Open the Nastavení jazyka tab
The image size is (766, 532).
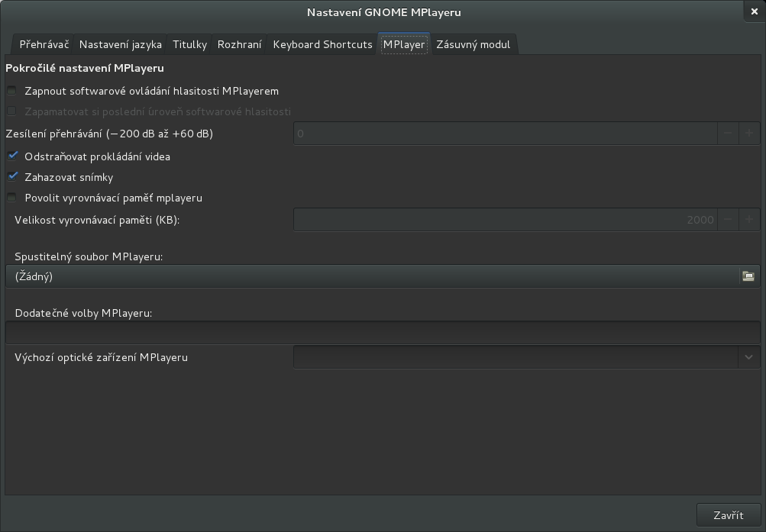(120, 44)
